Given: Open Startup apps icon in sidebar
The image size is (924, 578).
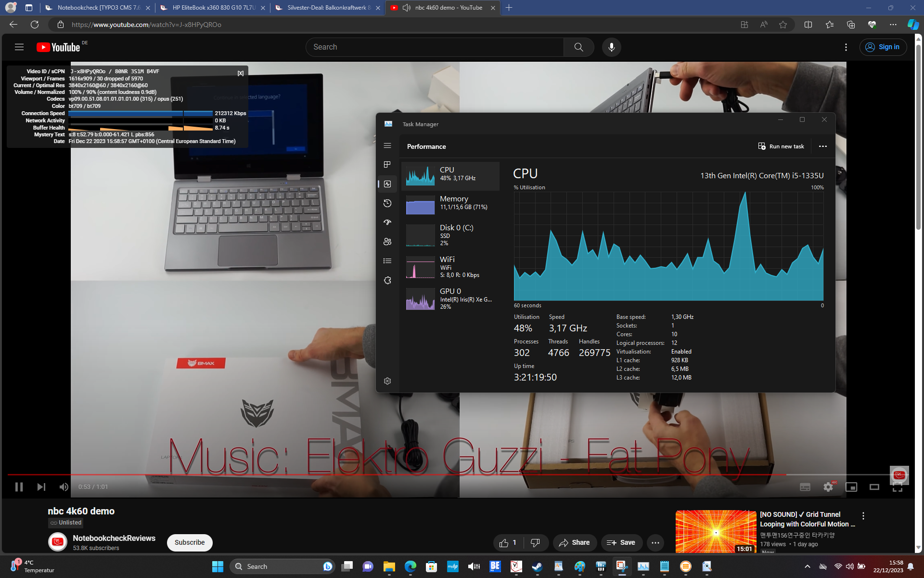Looking at the screenshot, I should [x=387, y=223].
